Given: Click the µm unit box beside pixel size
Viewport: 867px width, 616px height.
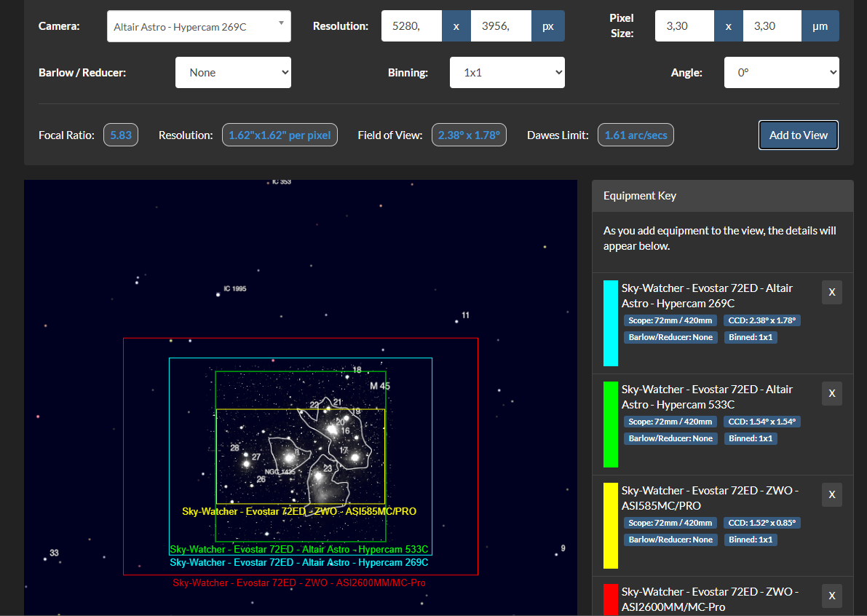Looking at the screenshot, I should coord(820,26).
